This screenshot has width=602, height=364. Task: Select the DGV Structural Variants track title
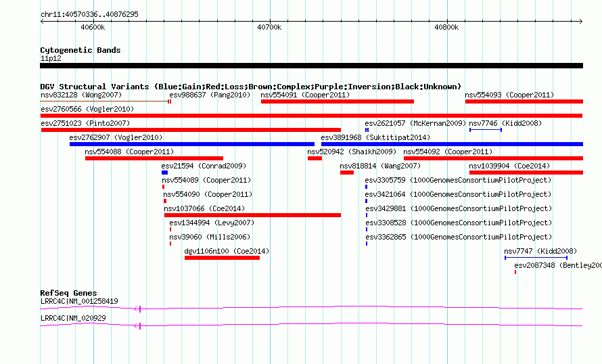[x=251, y=87]
